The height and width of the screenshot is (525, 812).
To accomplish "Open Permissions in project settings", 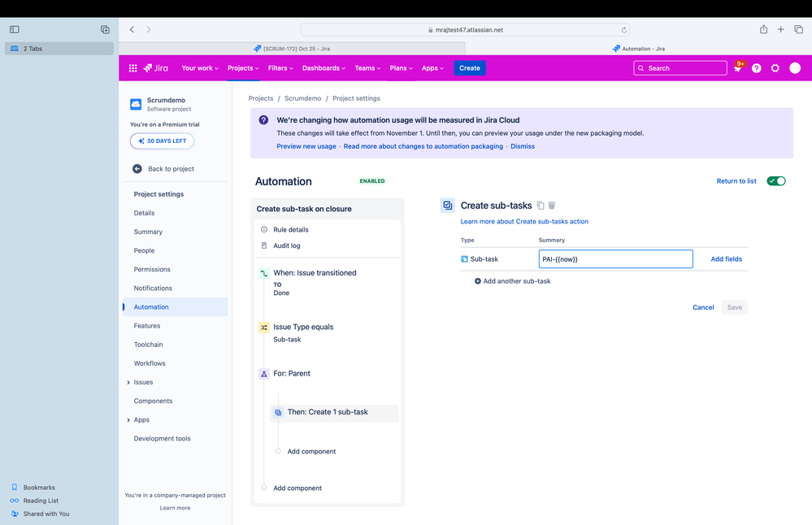I will tap(152, 269).
